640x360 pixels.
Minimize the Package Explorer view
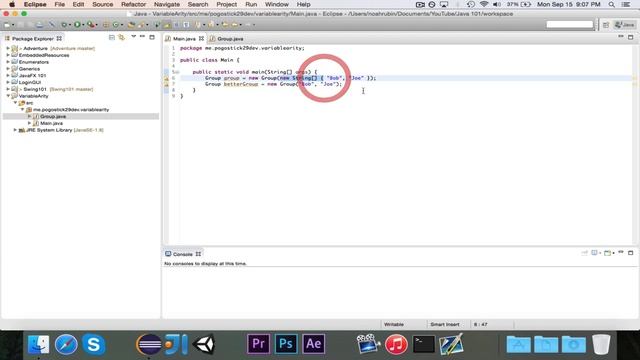[x=142, y=37]
